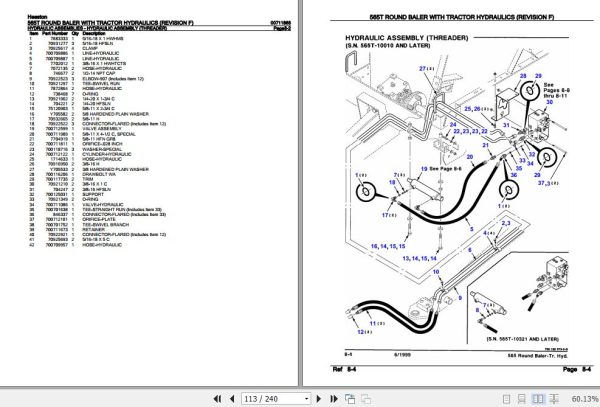This screenshot has height=407, width=600.
Task: Switch to single page layout
Action: [x=506, y=399]
